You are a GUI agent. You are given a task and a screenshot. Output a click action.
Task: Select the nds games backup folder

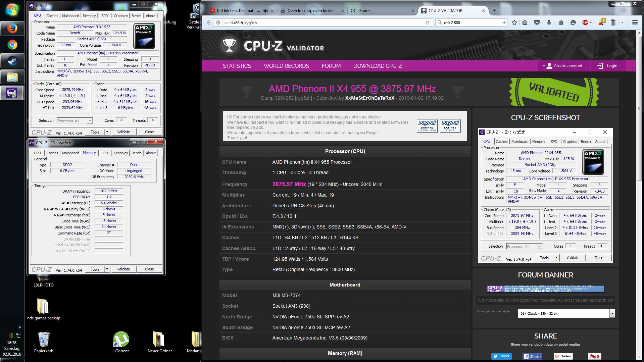coord(44,309)
